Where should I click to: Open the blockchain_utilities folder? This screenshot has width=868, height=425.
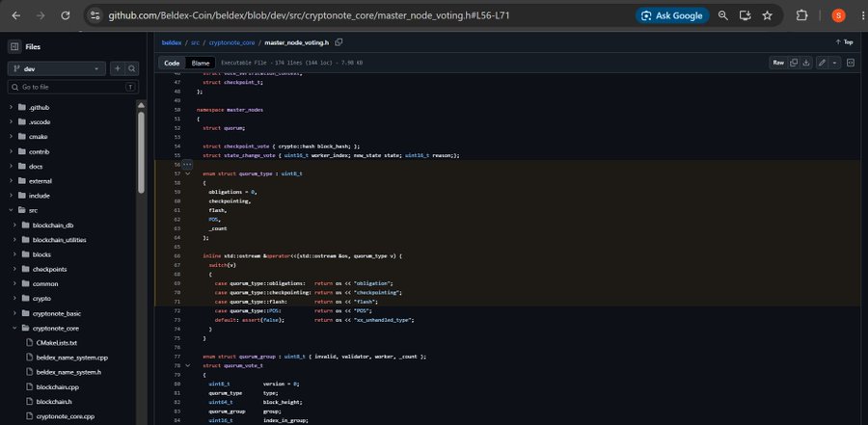tap(59, 240)
